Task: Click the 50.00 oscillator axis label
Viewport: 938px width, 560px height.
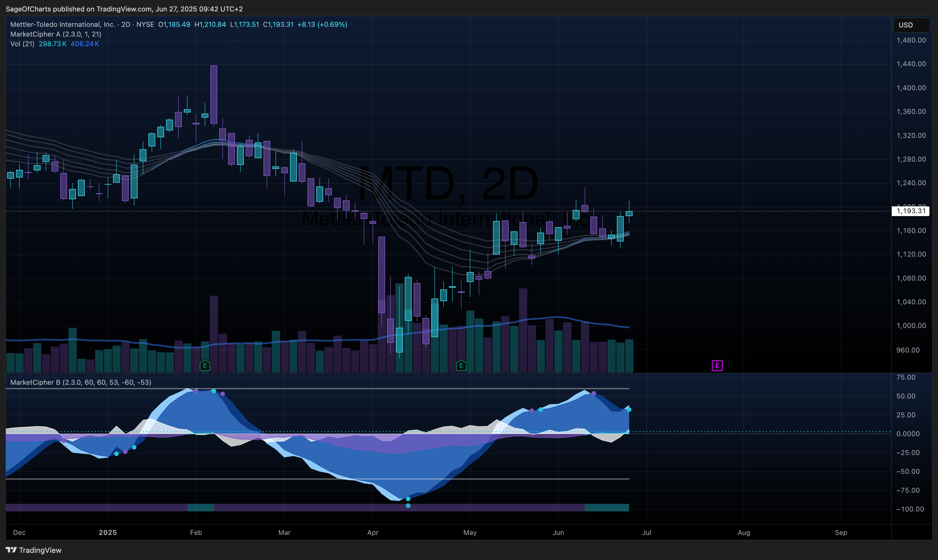Action: [905, 396]
